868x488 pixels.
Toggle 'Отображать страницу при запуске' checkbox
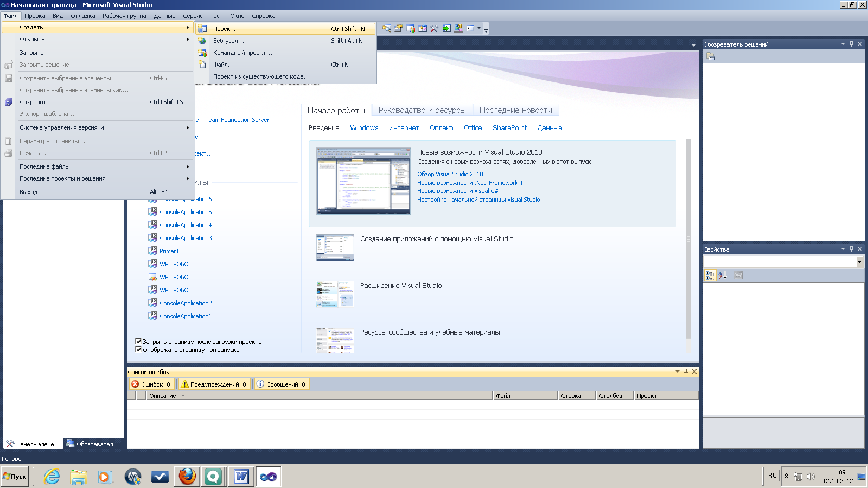138,349
